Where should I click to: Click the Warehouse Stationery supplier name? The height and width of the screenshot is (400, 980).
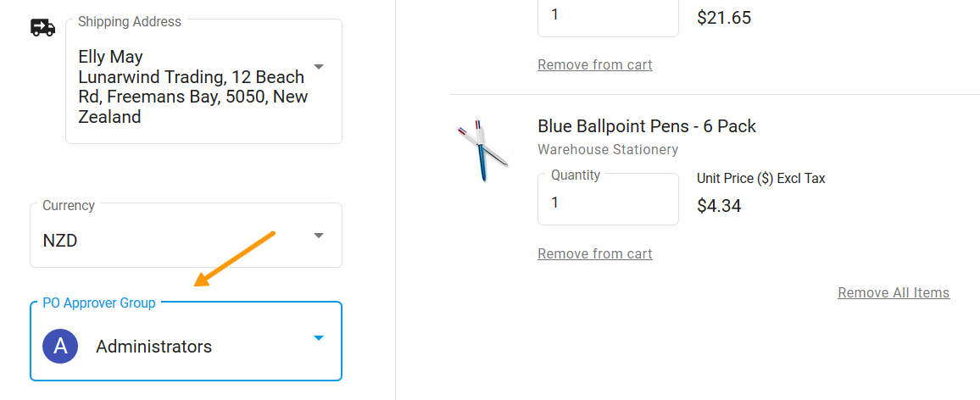[607, 150]
